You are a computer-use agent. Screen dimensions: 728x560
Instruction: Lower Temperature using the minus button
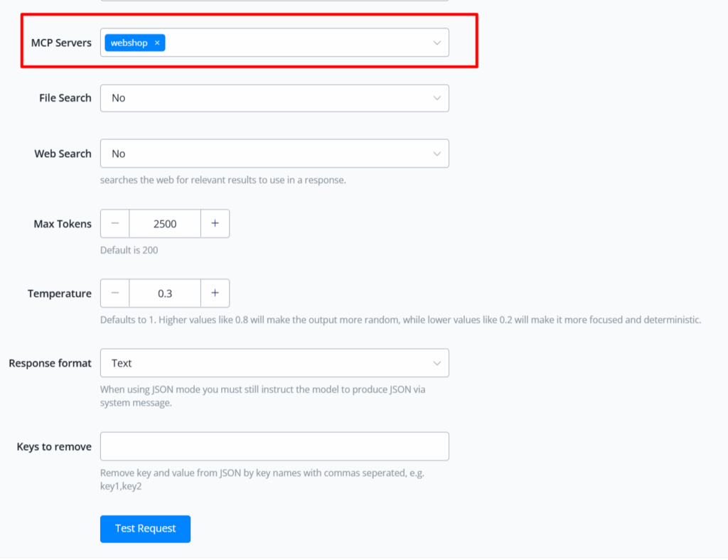pos(115,294)
